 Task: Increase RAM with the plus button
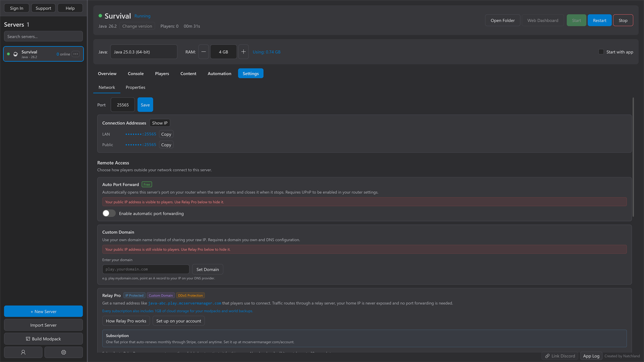pyautogui.click(x=244, y=52)
